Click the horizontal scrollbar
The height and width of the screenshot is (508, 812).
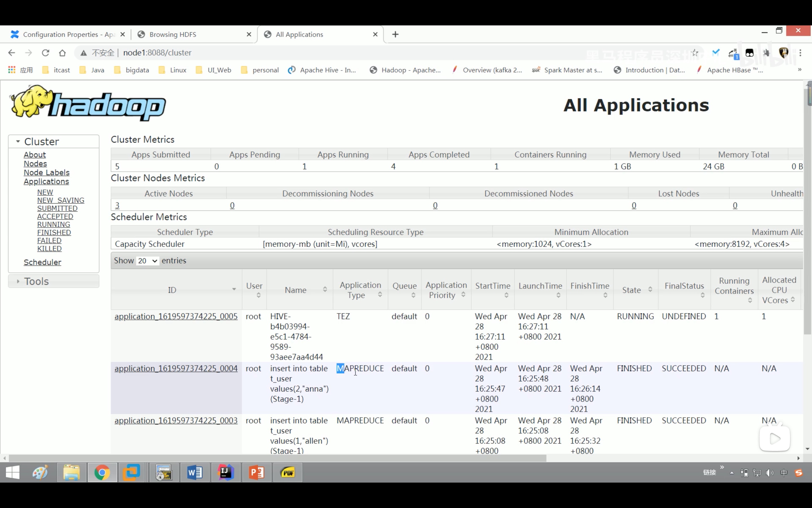pos(277,458)
